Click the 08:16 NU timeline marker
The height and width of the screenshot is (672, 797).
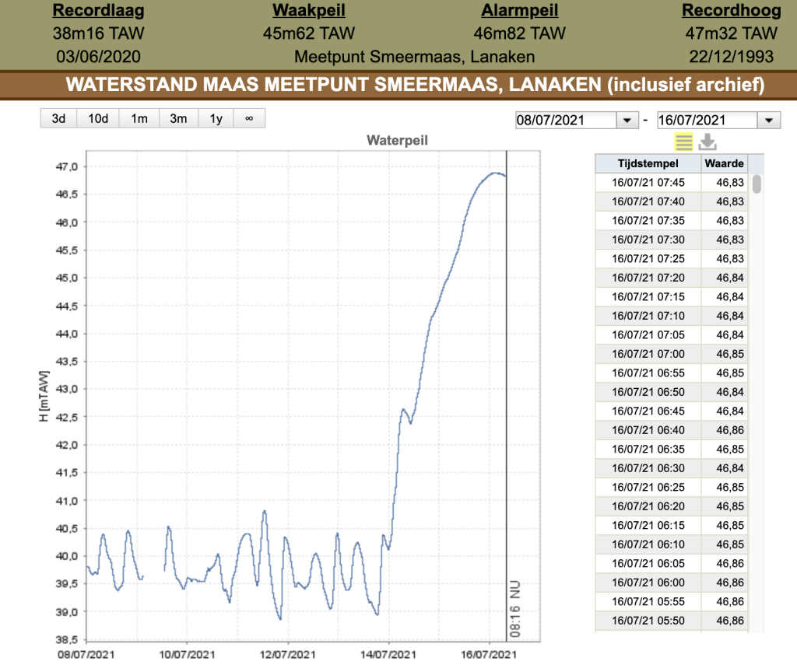tap(515, 609)
